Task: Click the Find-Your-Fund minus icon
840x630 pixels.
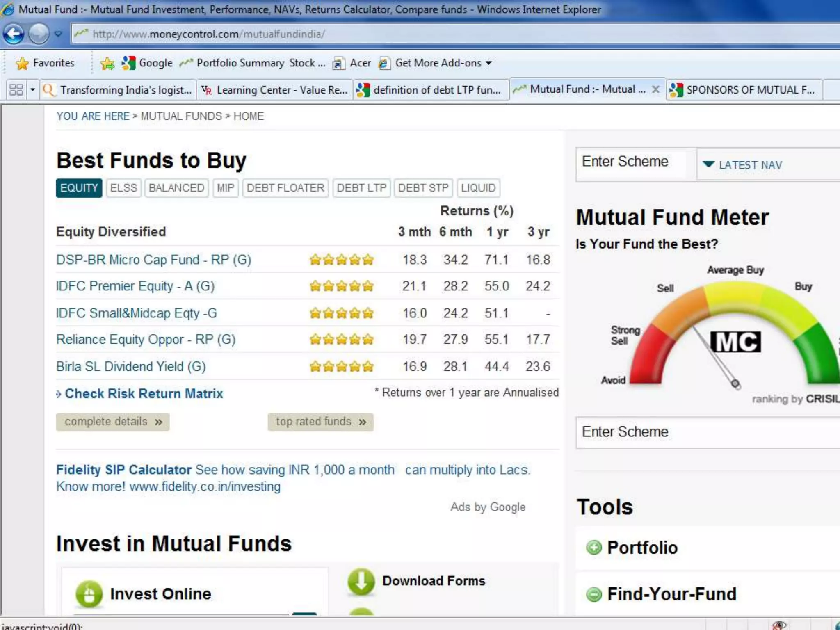Action: click(593, 594)
